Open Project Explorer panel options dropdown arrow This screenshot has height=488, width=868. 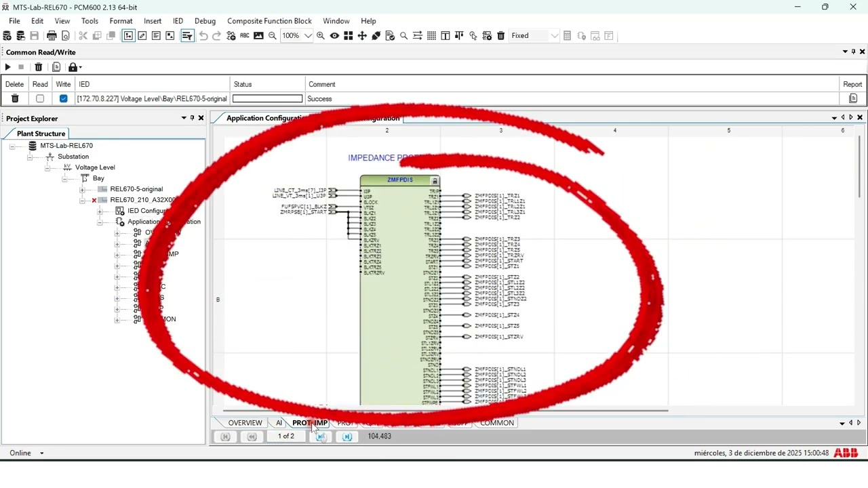[183, 118]
